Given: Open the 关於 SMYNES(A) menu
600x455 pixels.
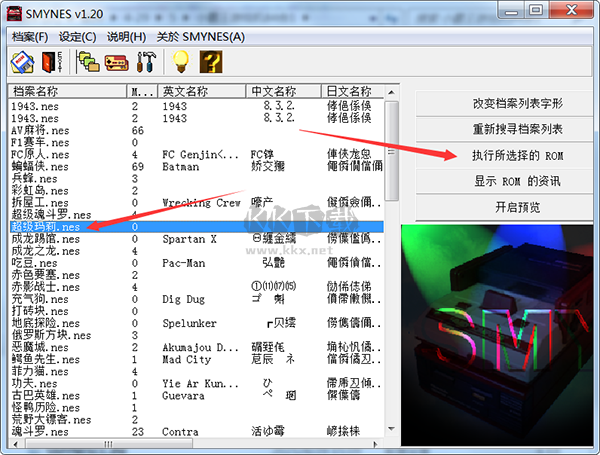Looking at the screenshot, I should click(x=199, y=36).
